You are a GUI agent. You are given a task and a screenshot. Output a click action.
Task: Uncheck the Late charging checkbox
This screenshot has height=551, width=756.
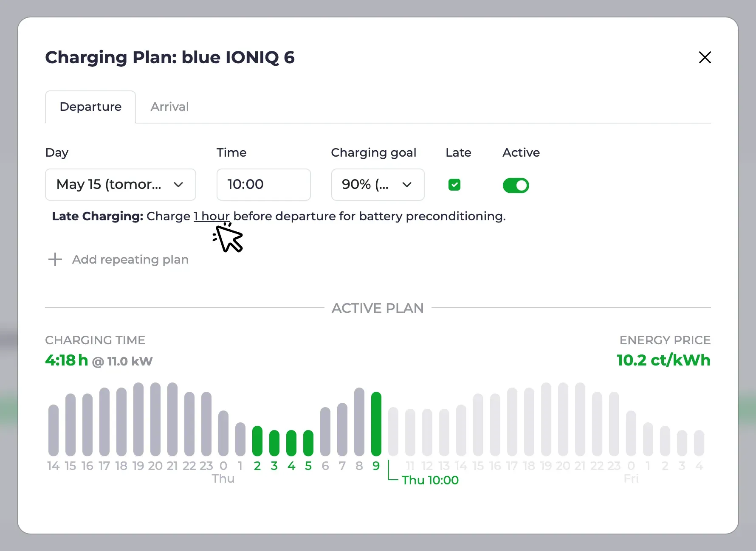pyautogui.click(x=454, y=185)
